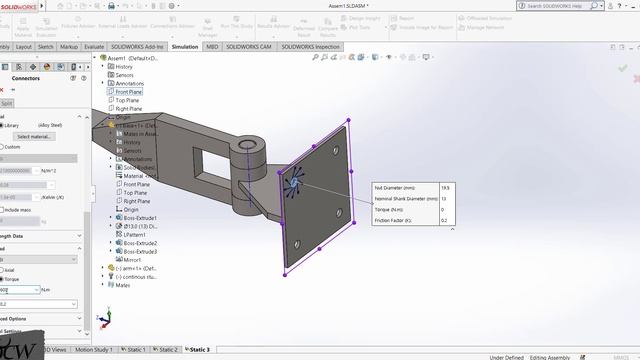Click the property panel vertical scrollbar
Viewport: 640px width, 360px height.
[x=87, y=271]
